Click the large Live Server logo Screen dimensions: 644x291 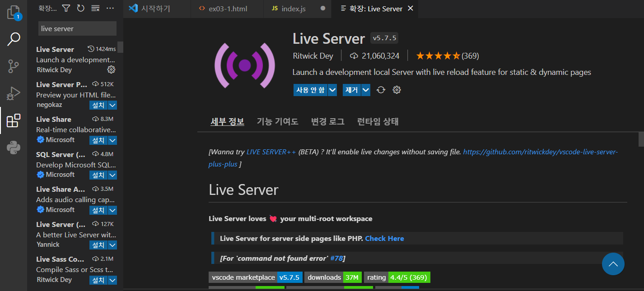pyautogui.click(x=244, y=65)
